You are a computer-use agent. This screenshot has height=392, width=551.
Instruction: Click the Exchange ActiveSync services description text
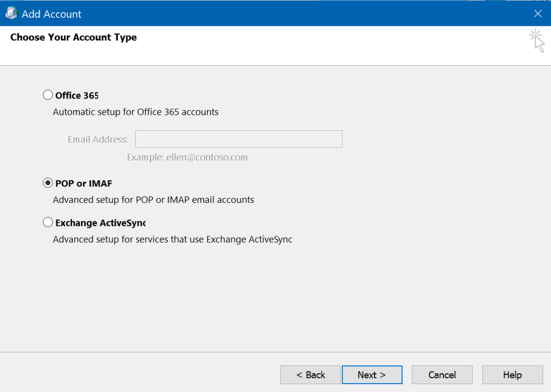[172, 240]
